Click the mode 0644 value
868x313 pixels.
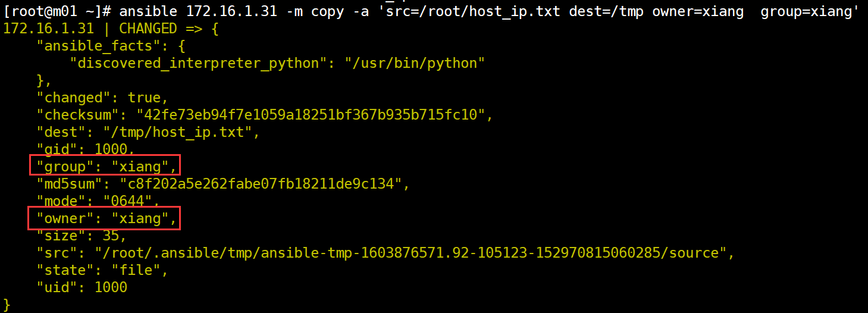click(x=131, y=201)
